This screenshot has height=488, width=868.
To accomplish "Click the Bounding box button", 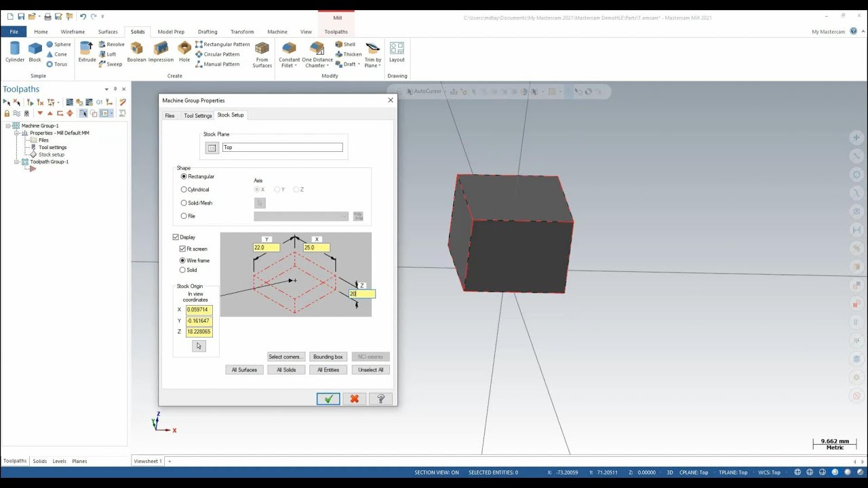I will 328,357.
